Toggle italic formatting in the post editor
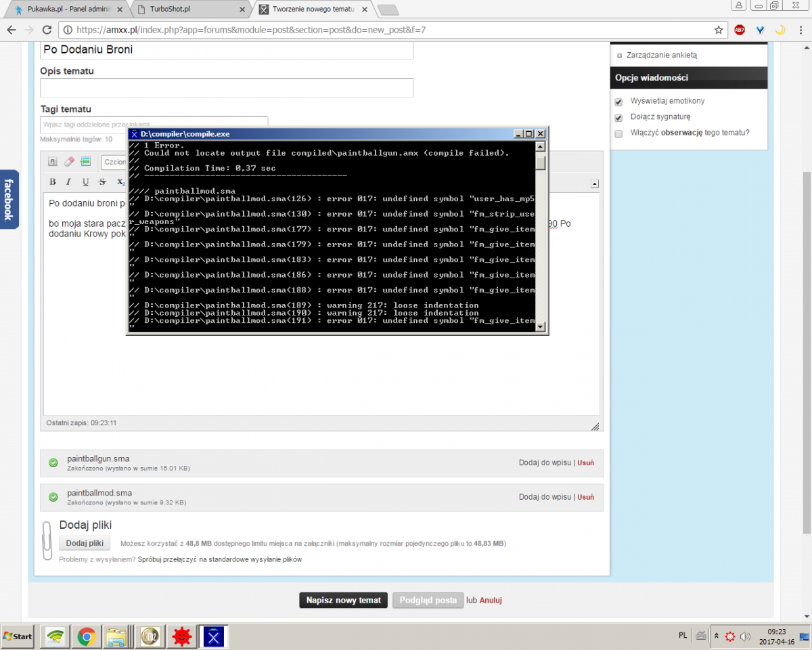This screenshot has width=812, height=650. click(x=68, y=181)
